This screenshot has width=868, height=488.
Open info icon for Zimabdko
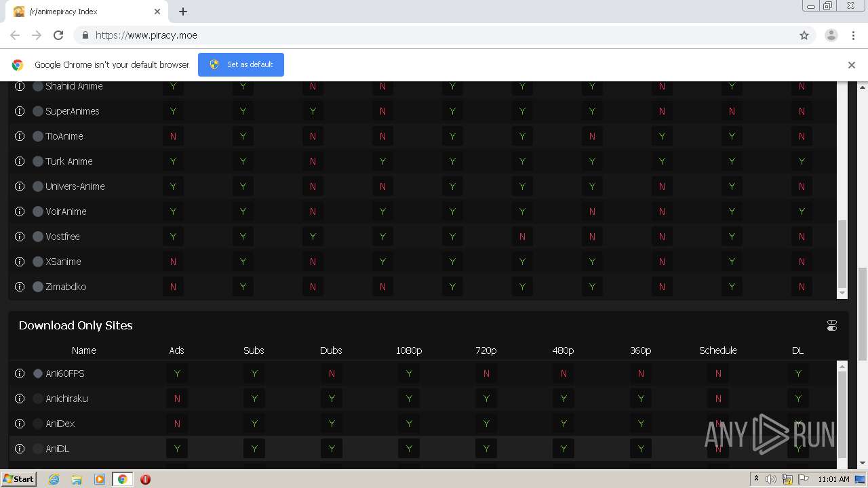(20, 287)
